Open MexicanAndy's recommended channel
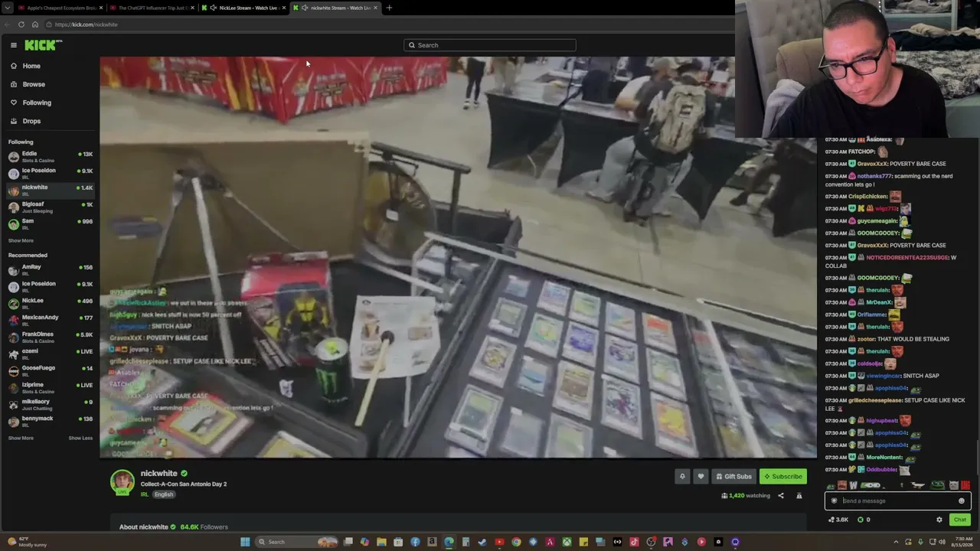Viewport: 980px width, 551px height. tap(50, 320)
